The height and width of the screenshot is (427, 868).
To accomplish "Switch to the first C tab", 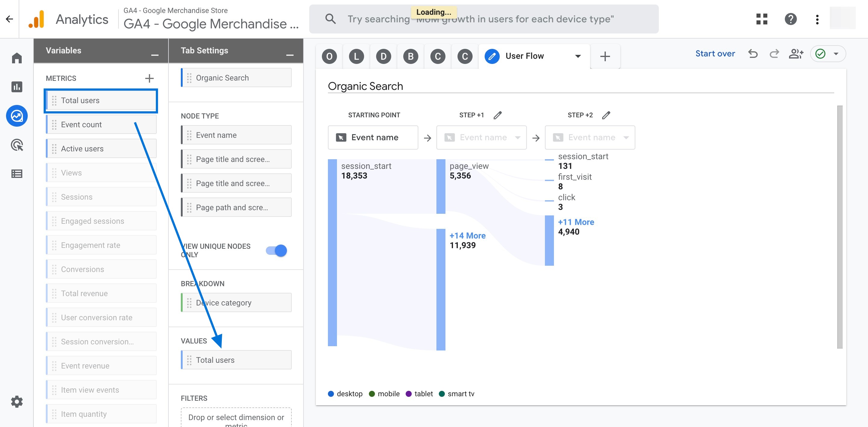I will pyautogui.click(x=438, y=56).
